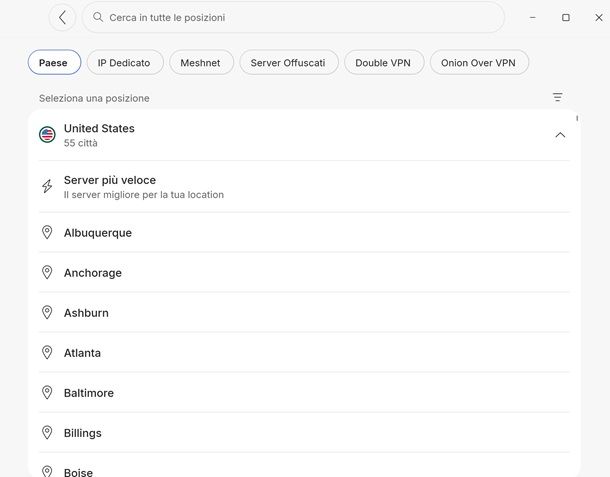Viewport: 610px width, 477px height.
Task: Click the Atlanta location pin icon
Action: coord(47,352)
